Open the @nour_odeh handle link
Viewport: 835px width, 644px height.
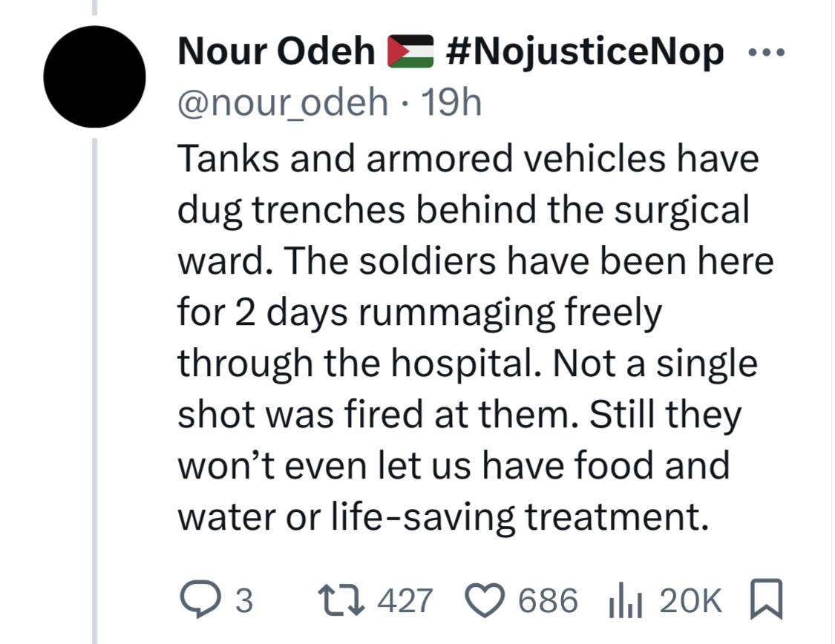282,103
